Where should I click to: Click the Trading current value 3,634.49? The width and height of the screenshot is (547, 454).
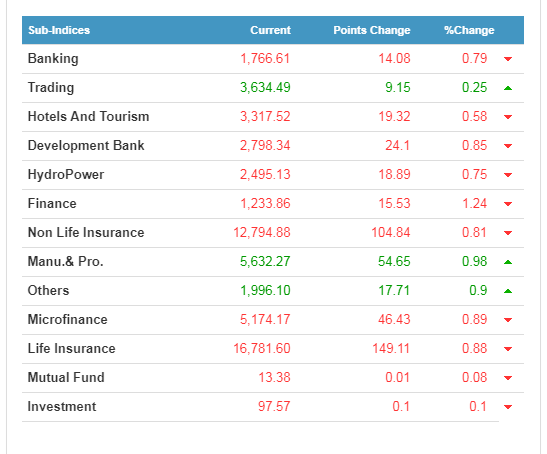pyautogui.click(x=265, y=87)
